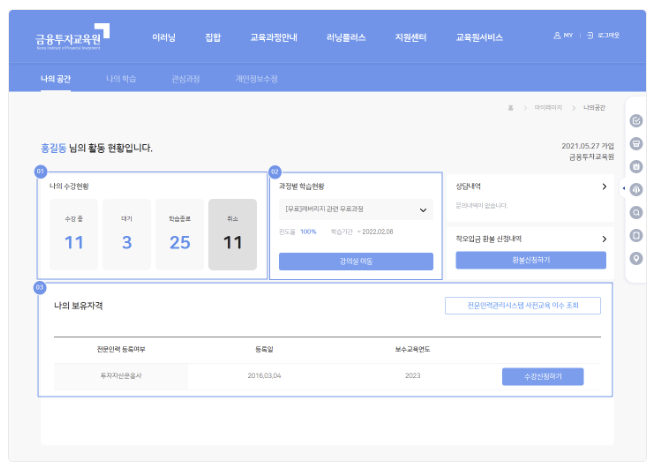Click the 문의내역이 없습니다 message
Image resolution: width=655 pixels, height=469 pixels.
click(482, 205)
